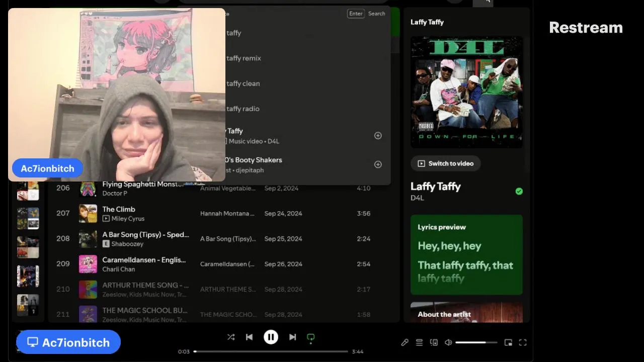Seek on the song progress bar
Viewport: 644px width, 362px height.
pyautogui.click(x=271, y=351)
